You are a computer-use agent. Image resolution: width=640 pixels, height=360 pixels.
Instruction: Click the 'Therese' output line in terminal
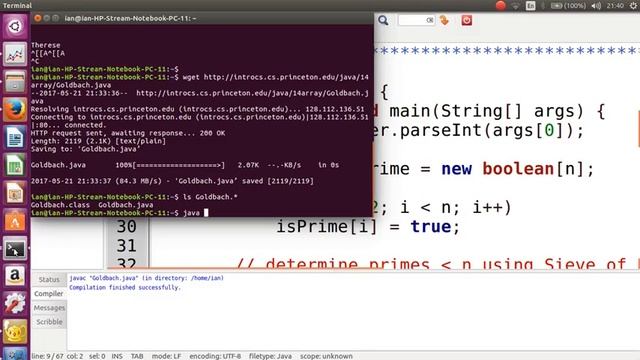point(46,45)
